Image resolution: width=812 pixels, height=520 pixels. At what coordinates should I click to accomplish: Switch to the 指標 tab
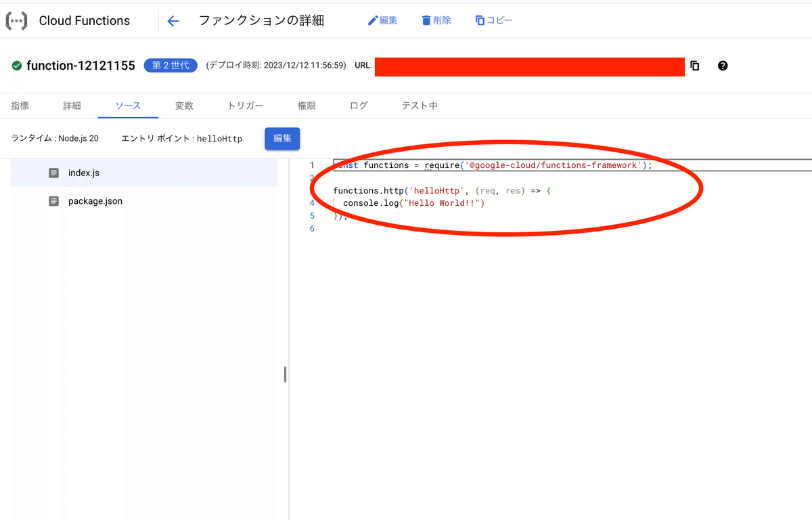tap(20, 106)
